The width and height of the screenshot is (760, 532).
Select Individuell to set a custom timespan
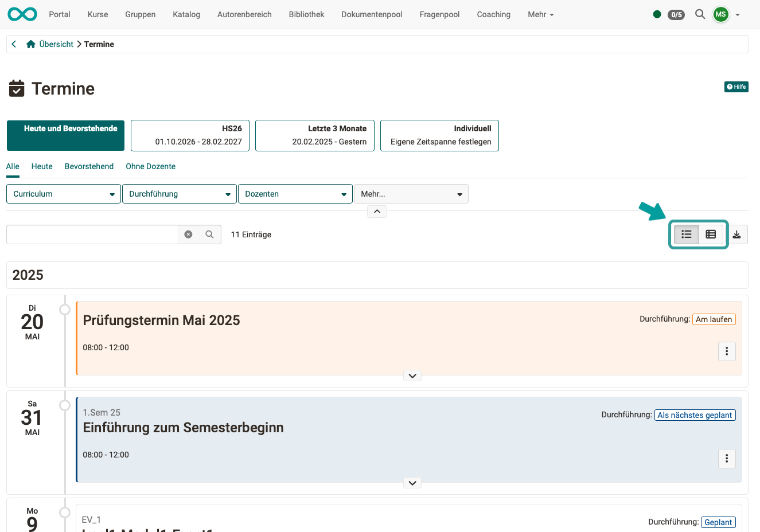(x=439, y=135)
